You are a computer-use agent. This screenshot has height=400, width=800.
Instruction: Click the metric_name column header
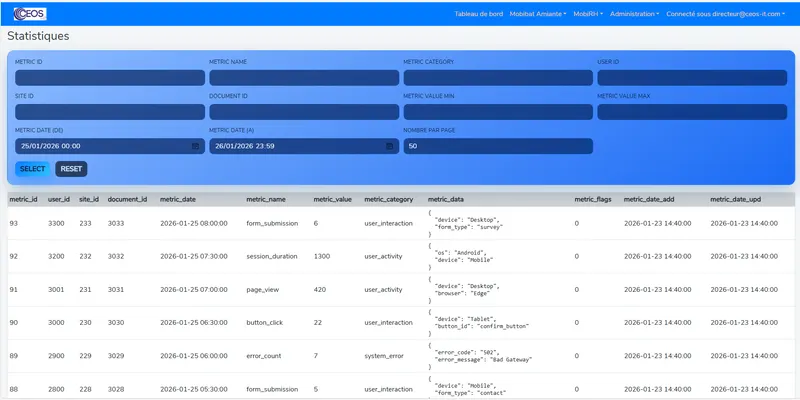coord(266,199)
